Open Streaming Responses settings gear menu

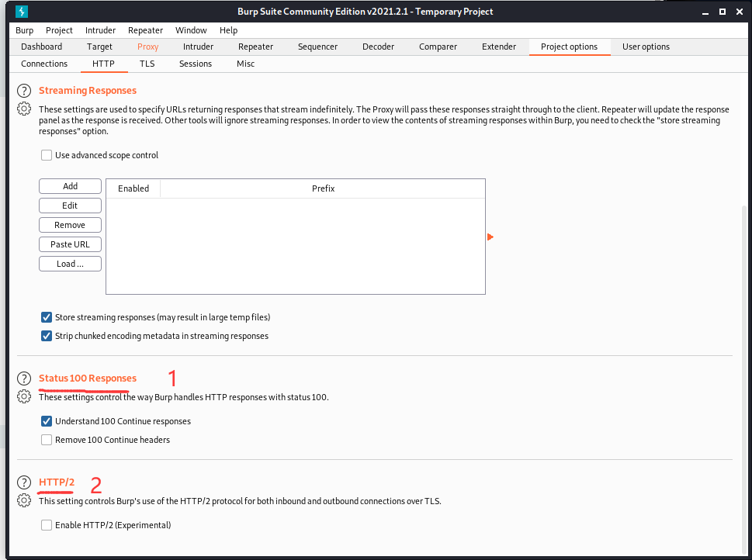click(x=24, y=109)
